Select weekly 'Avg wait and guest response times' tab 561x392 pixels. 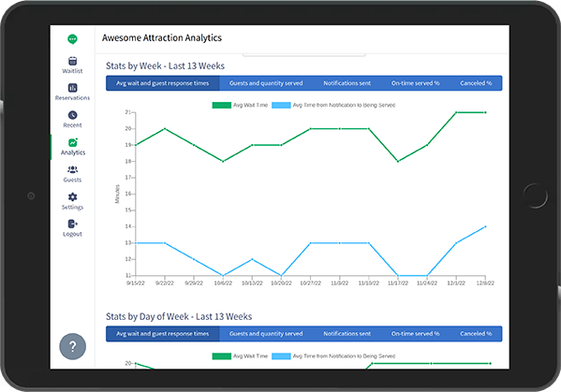162,83
